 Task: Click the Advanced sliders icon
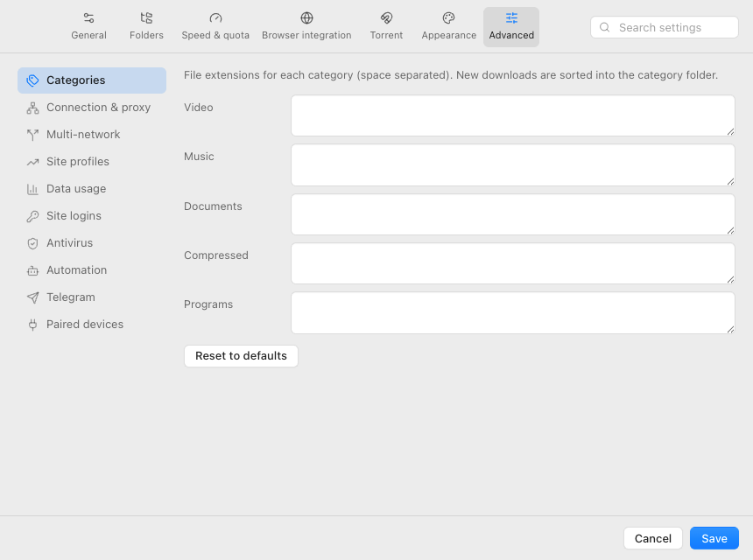(511, 18)
